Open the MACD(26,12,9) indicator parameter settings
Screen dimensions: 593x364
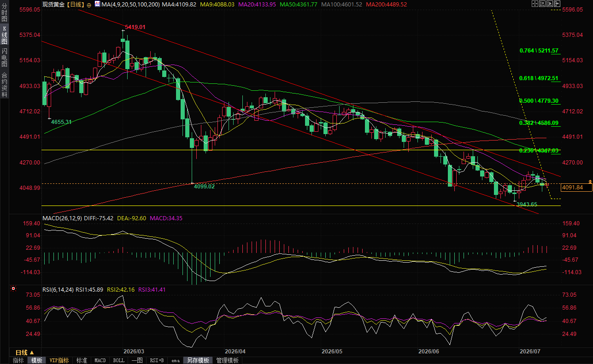click(x=62, y=218)
